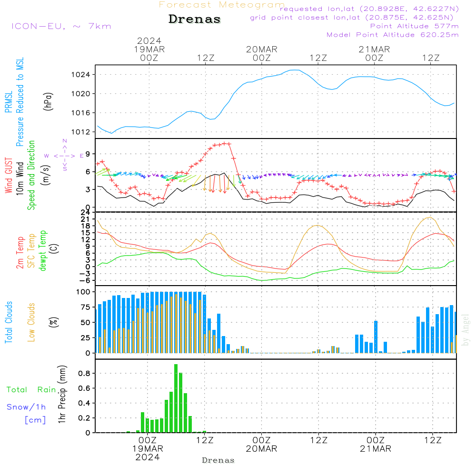This screenshot has width=476, height=476.
Task: Click the Snow/1h legend label
Action: [x=27, y=407]
